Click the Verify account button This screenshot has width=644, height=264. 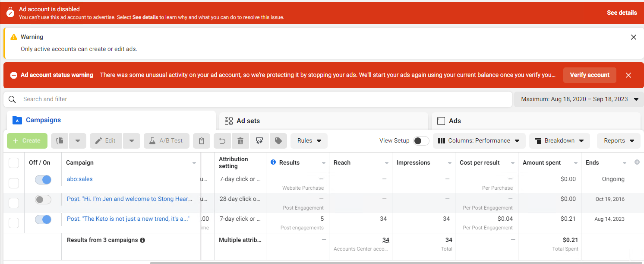tap(590, 75)
